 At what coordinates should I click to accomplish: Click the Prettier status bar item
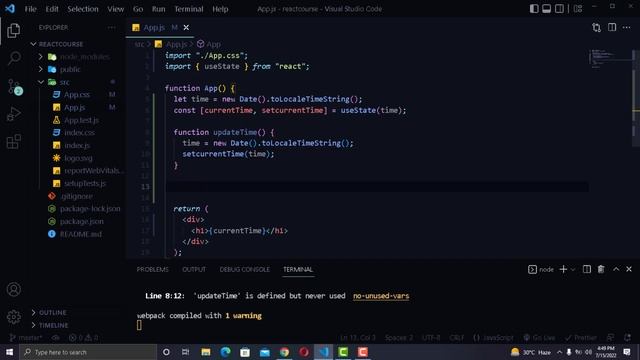[581, 338]
